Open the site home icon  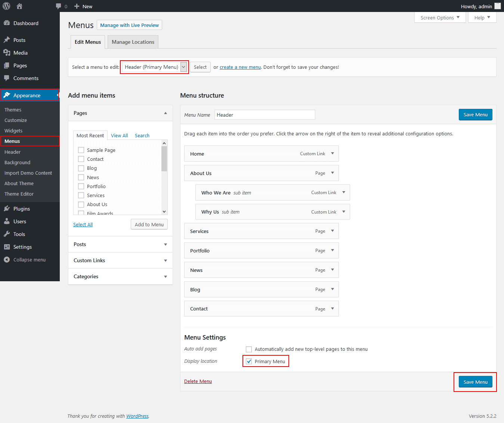(19, 6)
